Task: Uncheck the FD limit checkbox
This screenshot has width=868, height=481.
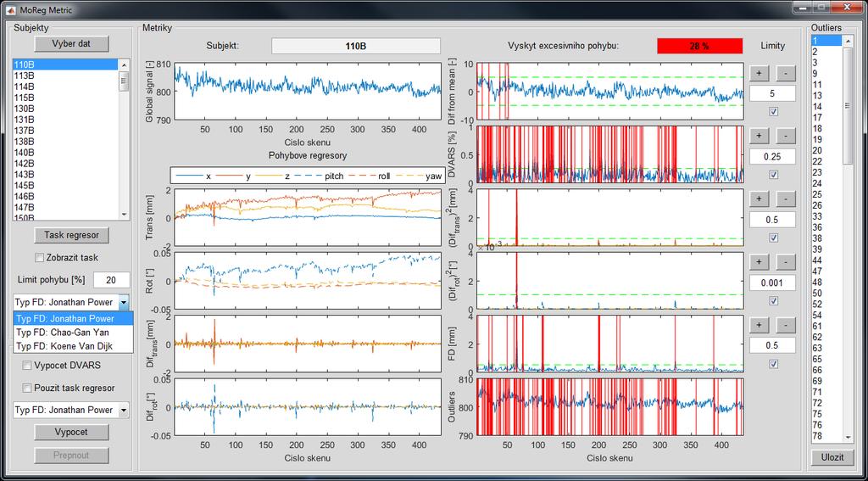Action: click(x=773, y=364)
